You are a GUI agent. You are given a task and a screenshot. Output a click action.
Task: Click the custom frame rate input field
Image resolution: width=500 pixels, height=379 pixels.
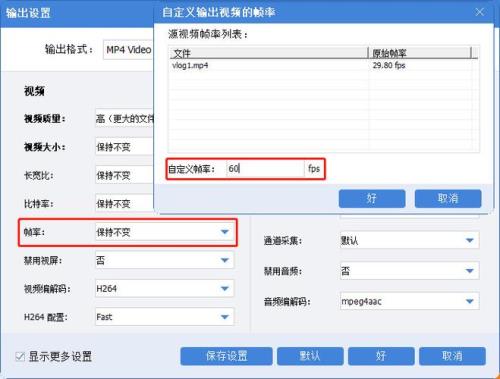coord(265,169)
